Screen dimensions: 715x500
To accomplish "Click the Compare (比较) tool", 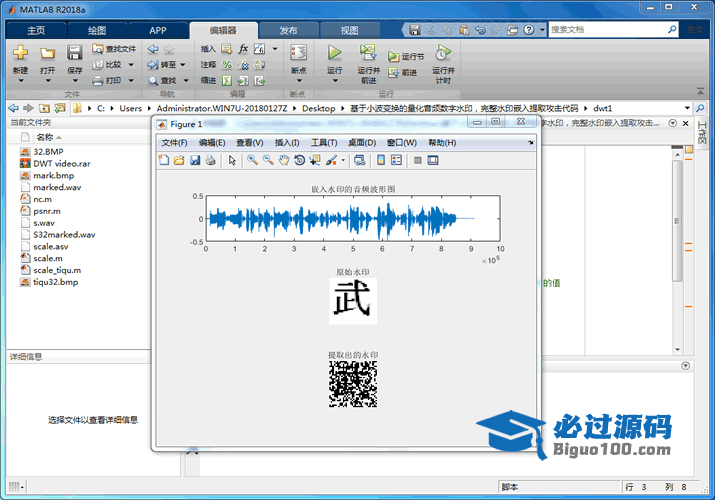I will (x=108, y=65).
